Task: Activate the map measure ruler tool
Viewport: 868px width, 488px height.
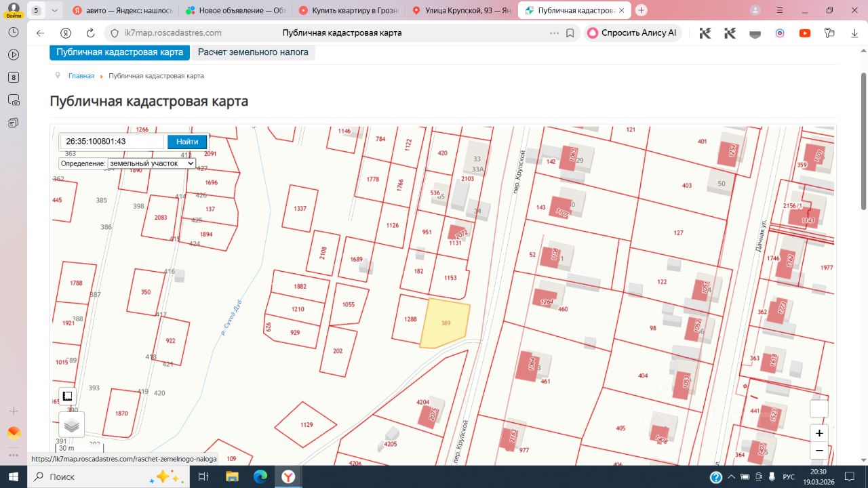Action: point(67,396)
